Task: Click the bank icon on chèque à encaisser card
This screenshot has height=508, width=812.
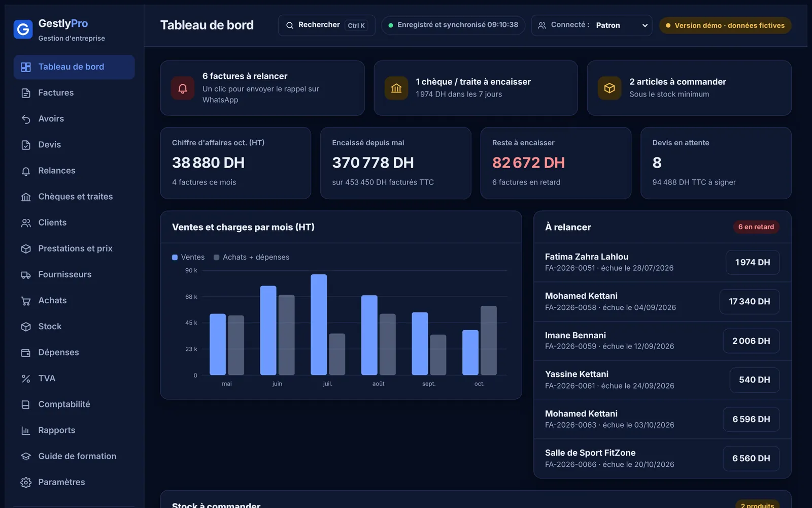Action: pyautogui.click(x=396, y=88)
